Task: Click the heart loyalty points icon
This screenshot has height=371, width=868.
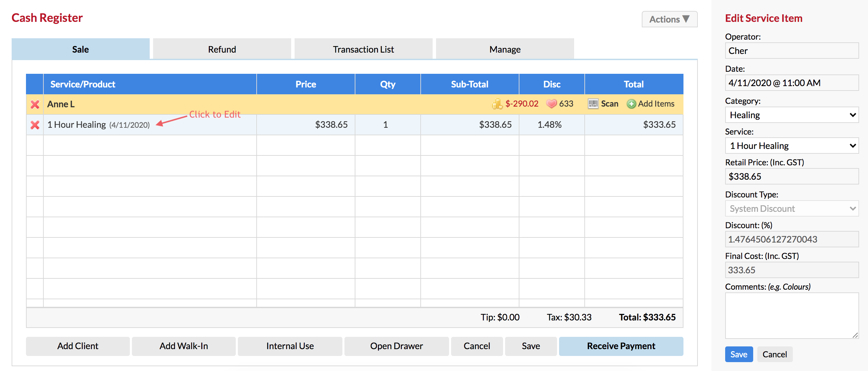Action: 551,104
